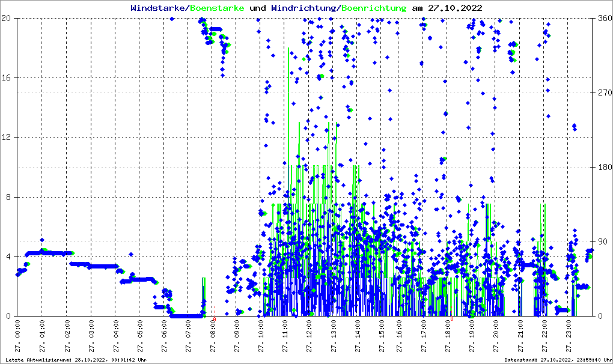Click right axis label '360'
This screenshot has height=364, width=613.
click(605, 18)
